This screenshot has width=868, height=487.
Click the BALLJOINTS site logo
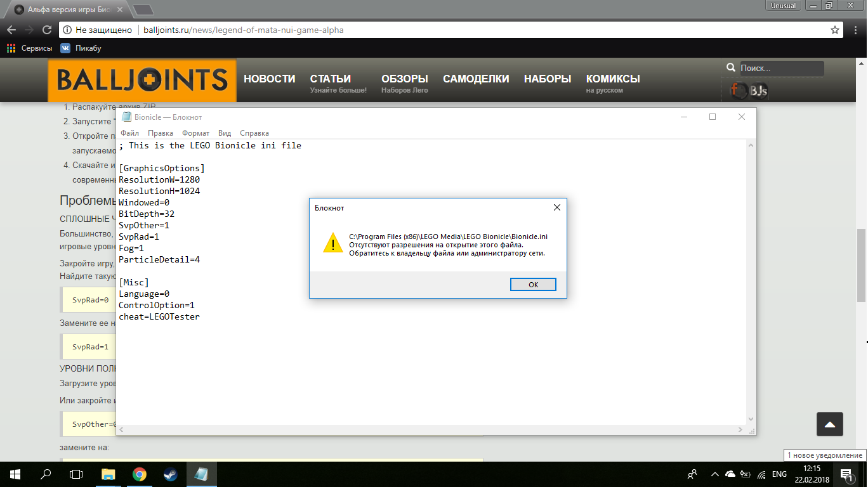(x=142, y=80)
